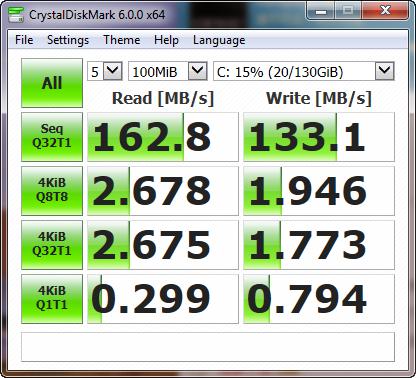416x378 pixels.
Task: Open the Help menu
Action: (166, 40)
